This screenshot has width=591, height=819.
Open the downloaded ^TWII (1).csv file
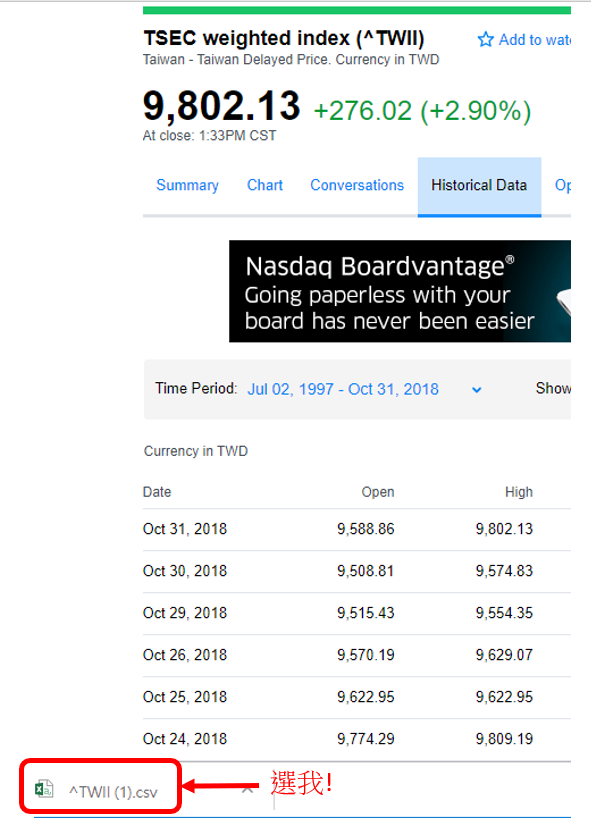(113, 792)
